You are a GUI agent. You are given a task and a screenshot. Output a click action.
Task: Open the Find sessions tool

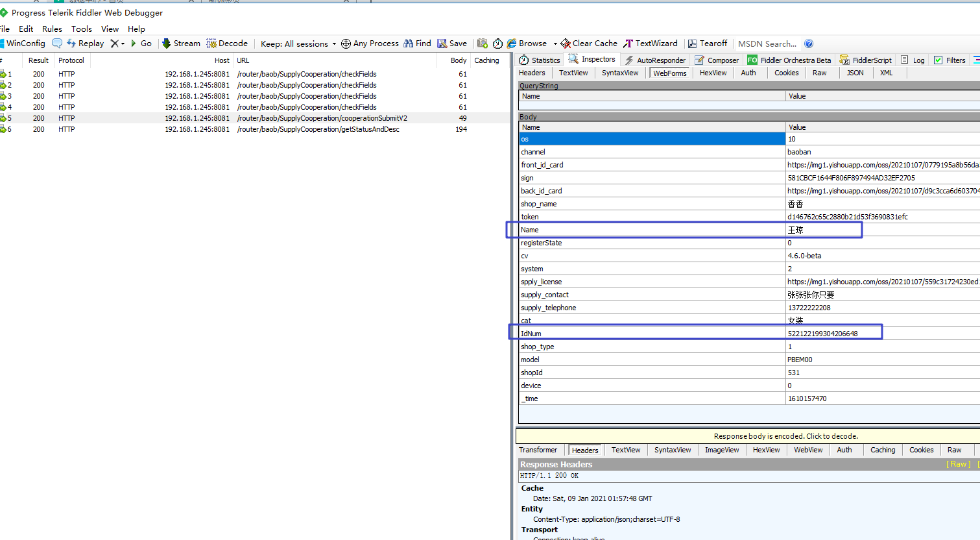tap(417, 43)
